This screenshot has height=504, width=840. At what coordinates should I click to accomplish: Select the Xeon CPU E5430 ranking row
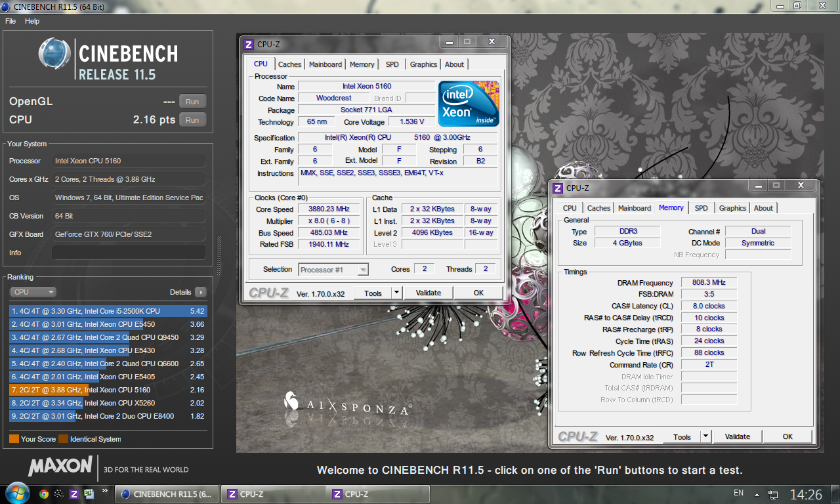pyautogui.click(x=108, y=350)
